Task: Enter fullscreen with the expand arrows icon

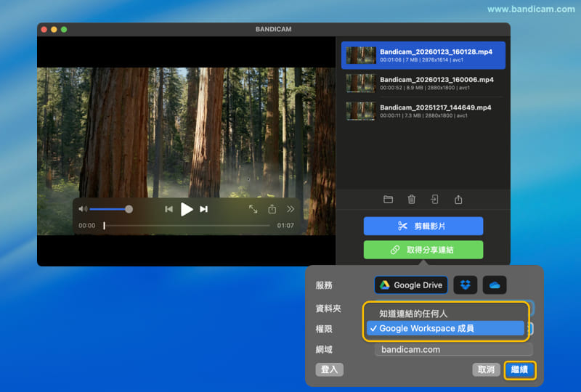Action: coord(253,209)
